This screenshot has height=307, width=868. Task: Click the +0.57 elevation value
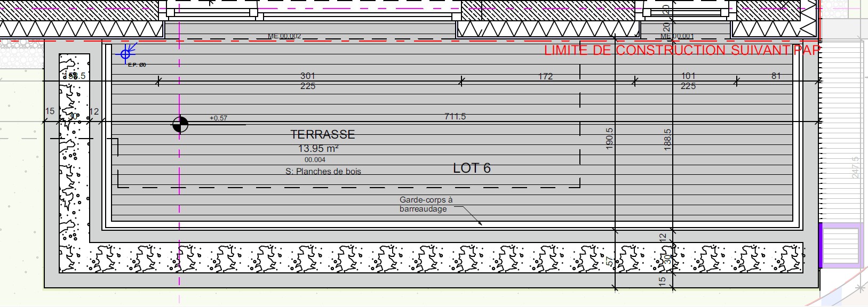218,118
